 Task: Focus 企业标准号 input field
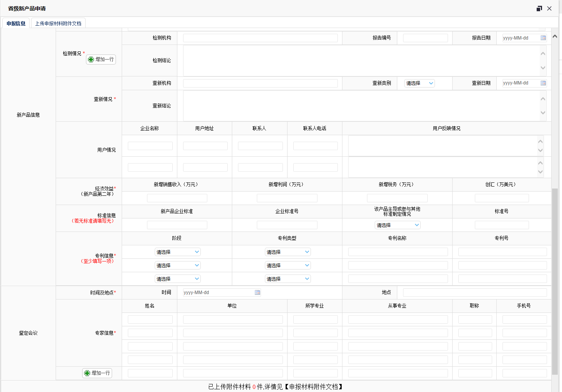287,225
